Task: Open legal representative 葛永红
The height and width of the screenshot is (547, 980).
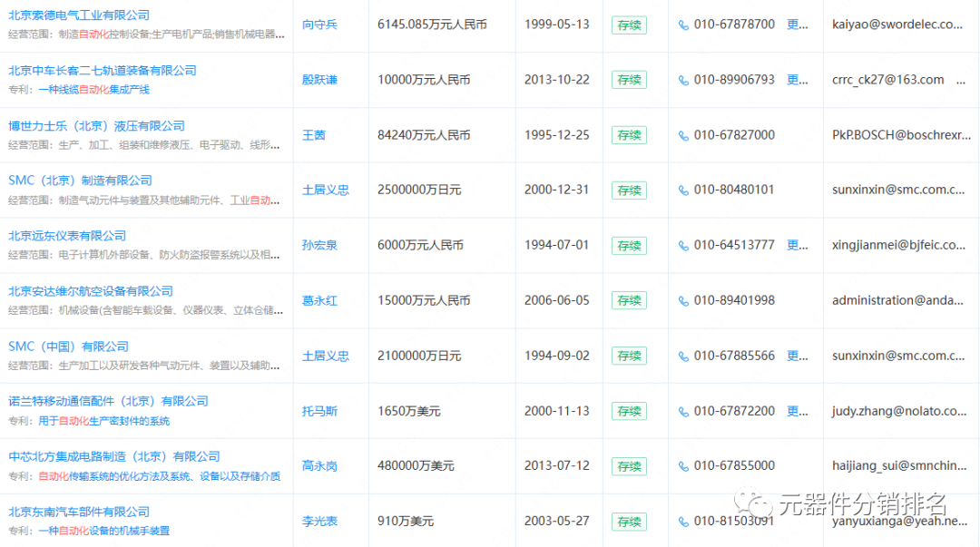Action: coord(320,300)
